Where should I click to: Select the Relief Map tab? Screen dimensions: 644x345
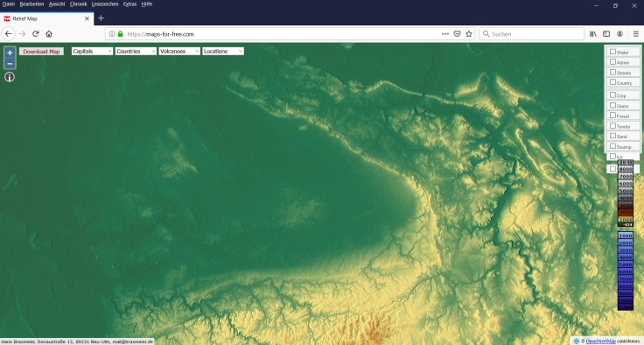pos(47,18)
